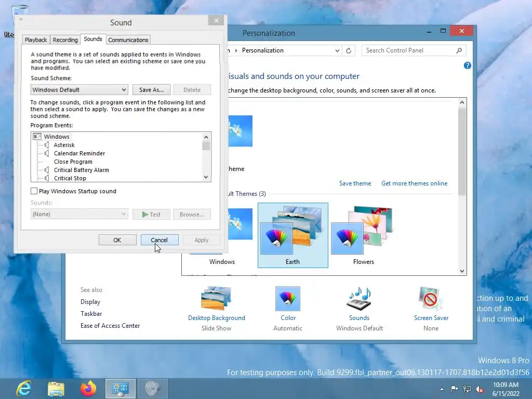Click the speaker icon beside Critical Stop
The width and height of the screenshot is (532, 399).
coord(47,178)
